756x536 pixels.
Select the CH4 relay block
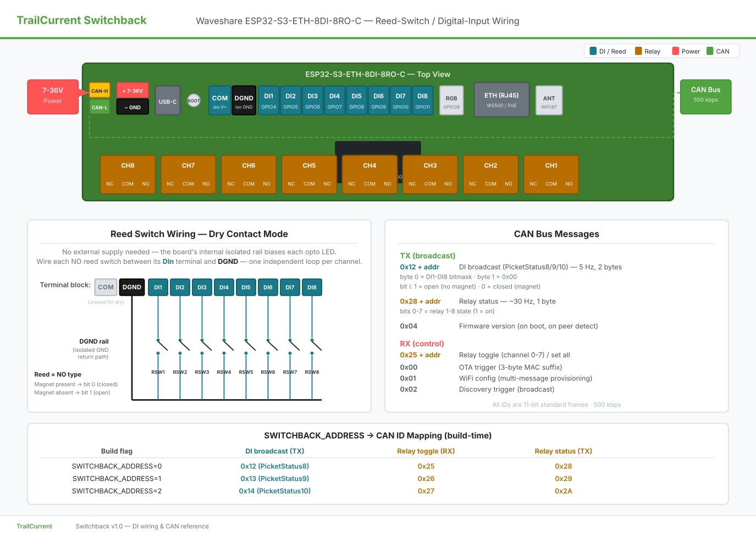click(369, 174)
